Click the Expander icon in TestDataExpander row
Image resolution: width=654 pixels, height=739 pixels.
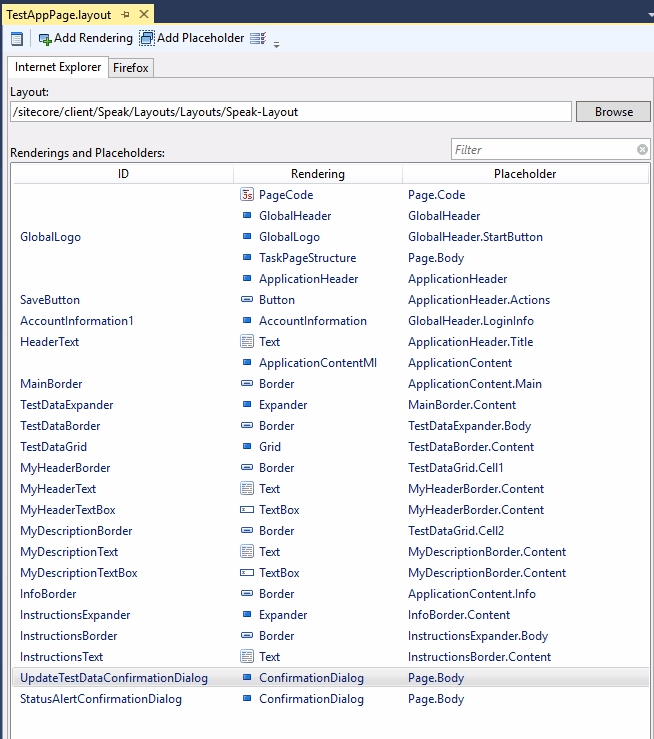pyautogui.click(x=247, y=404)
